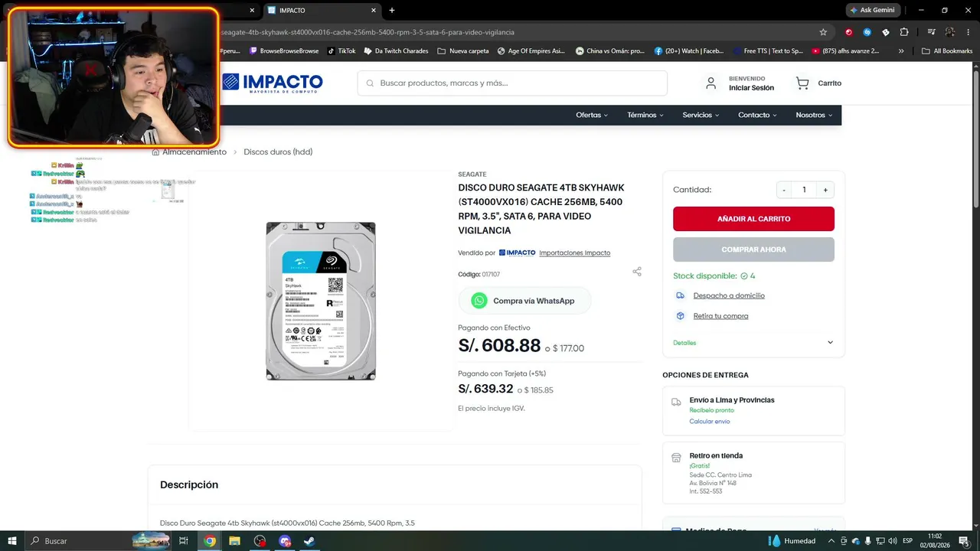Expand the Servicios menu
This screenshot has height=551, width=980.
coord(701,115)
